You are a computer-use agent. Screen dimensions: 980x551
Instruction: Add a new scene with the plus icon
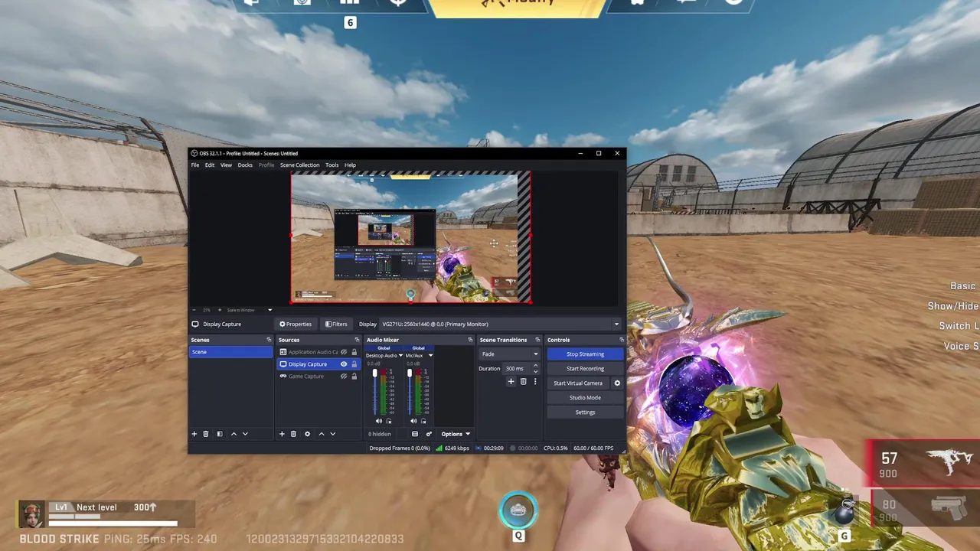(x=194, y=434)
